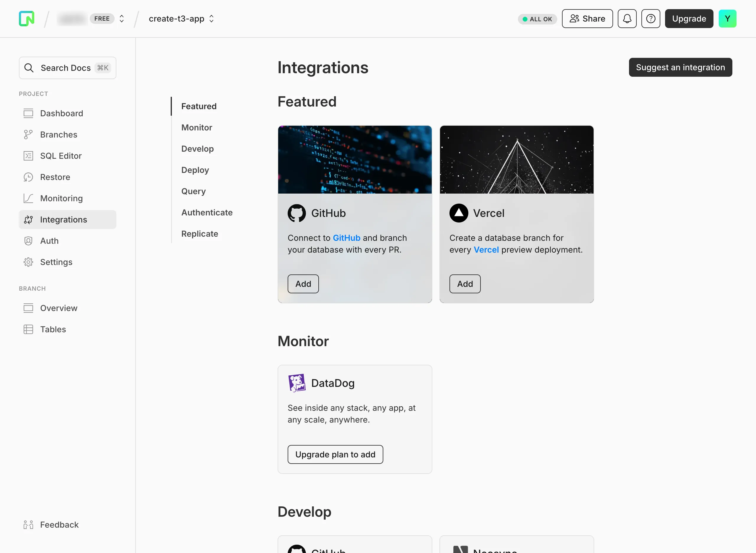Click Upgrade plan to add for DataDog

tap(335, 454)
